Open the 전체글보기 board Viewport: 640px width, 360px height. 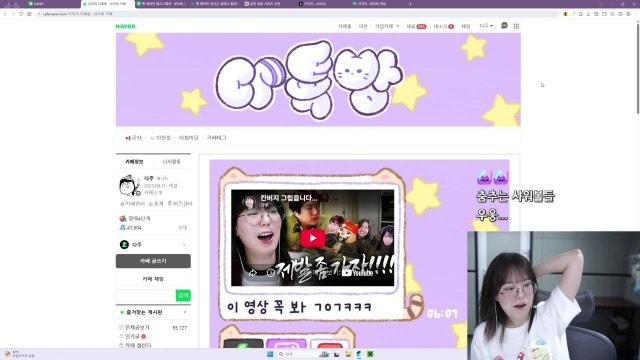click(137, 328)
